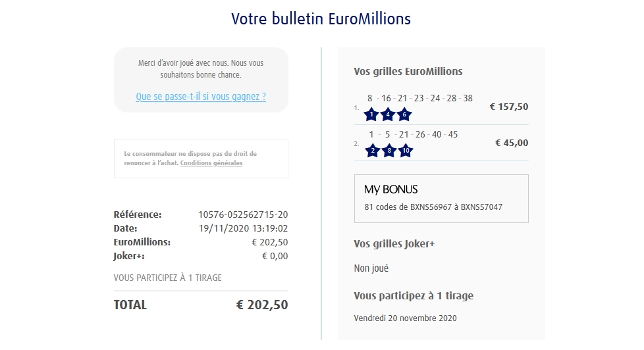Click star number 2 in second grid
The width and height of the screenshot is (644, 350).
(x=372, y=151)
